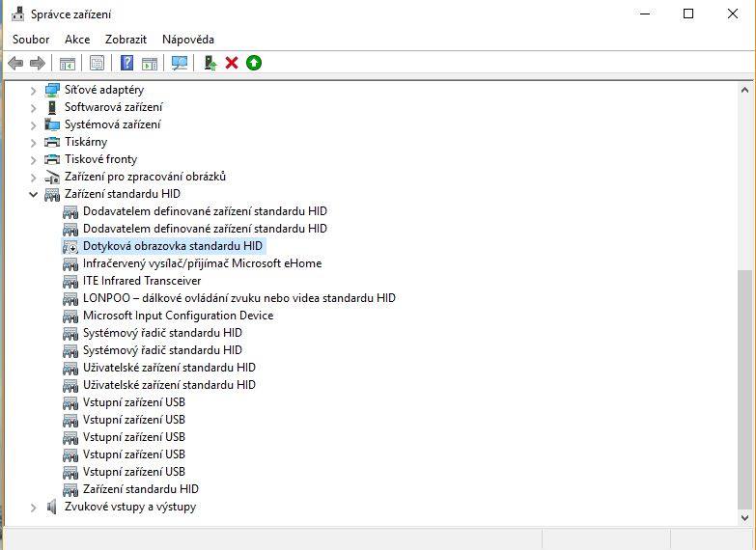Viewport: 756px width, 550px height.
Task: Select the Tiskové fronty printer icon
Action: click(52, 159)
